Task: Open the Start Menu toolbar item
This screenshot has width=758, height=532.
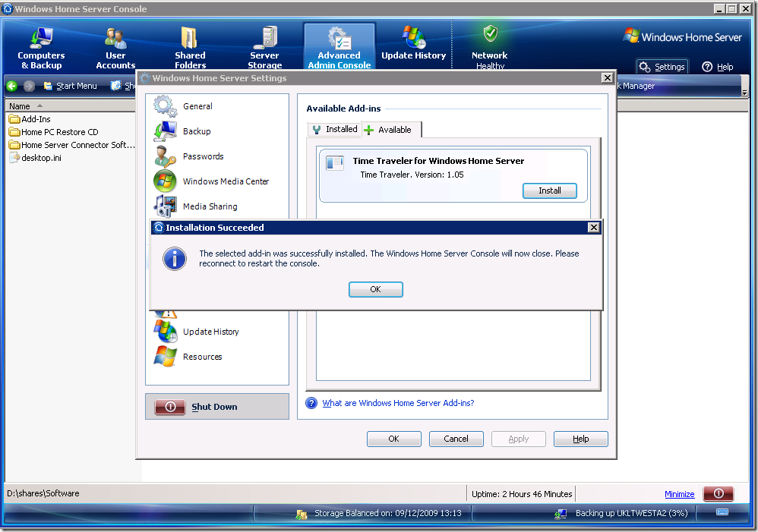Action: tap(71, 86)
